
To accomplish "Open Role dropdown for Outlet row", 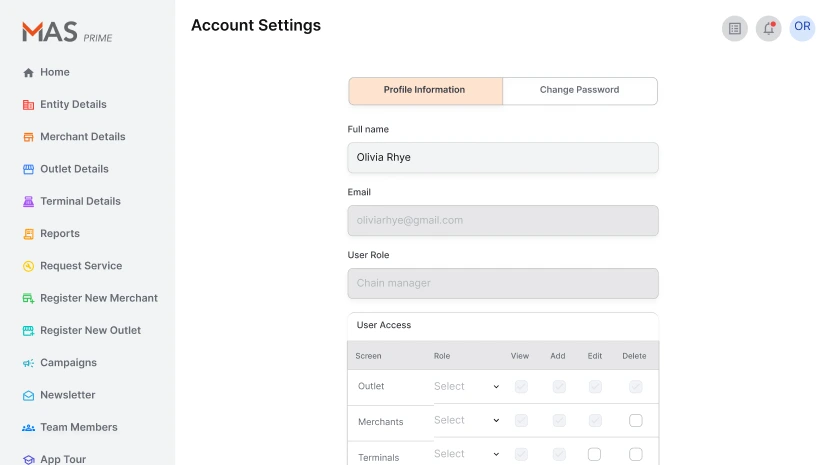I will (x=466, y=386).
